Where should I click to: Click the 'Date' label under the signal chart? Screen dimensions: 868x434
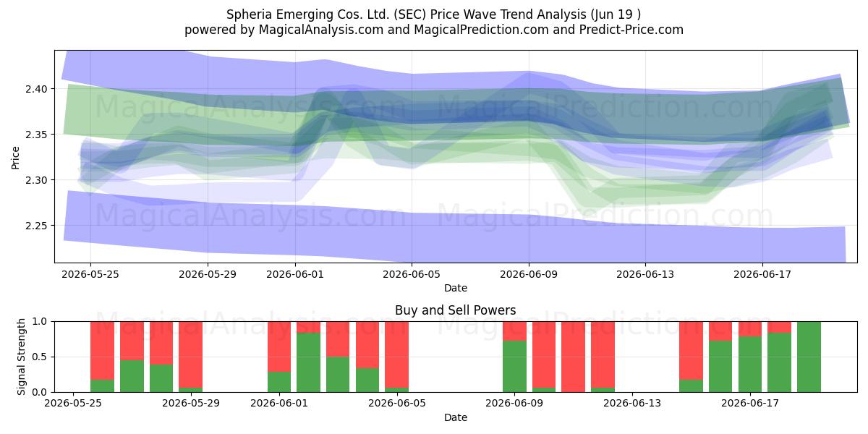click(456, 417)
